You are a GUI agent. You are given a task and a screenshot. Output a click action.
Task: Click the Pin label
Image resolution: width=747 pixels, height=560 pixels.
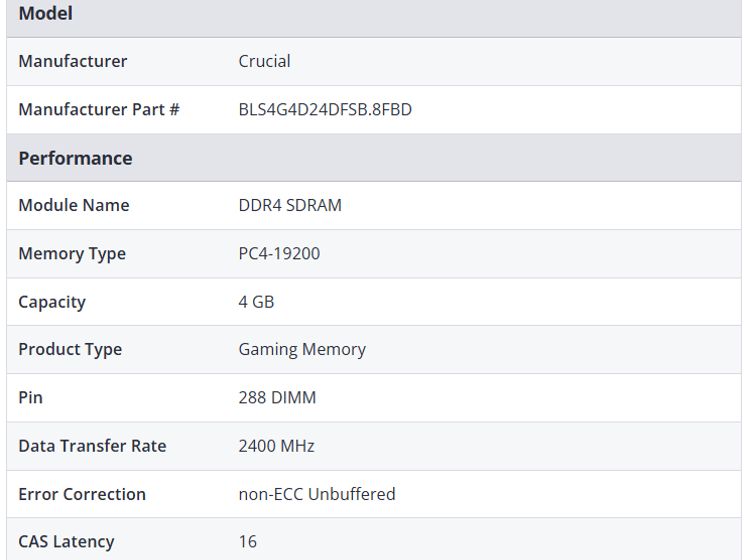click(31, 397)
